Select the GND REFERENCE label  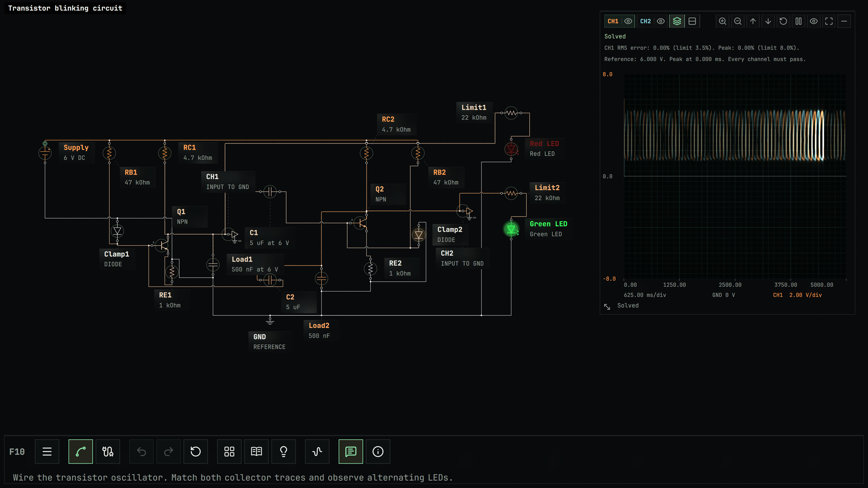pos(270,342)
